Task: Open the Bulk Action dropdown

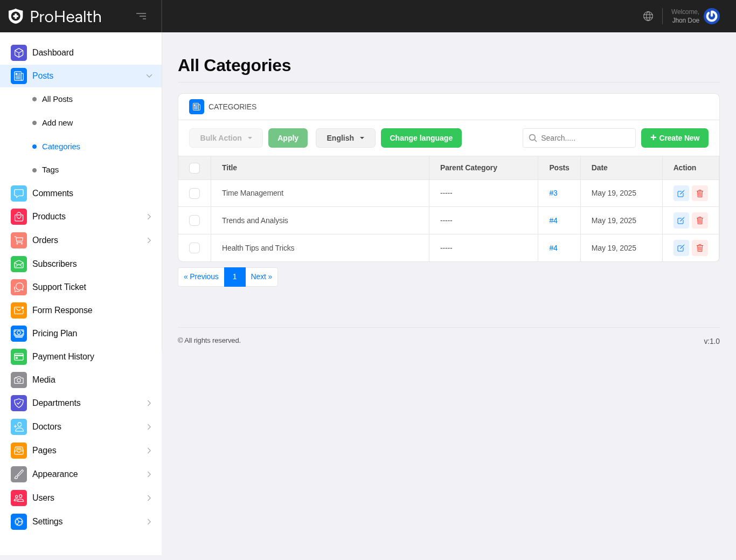Action: (226, 138)
